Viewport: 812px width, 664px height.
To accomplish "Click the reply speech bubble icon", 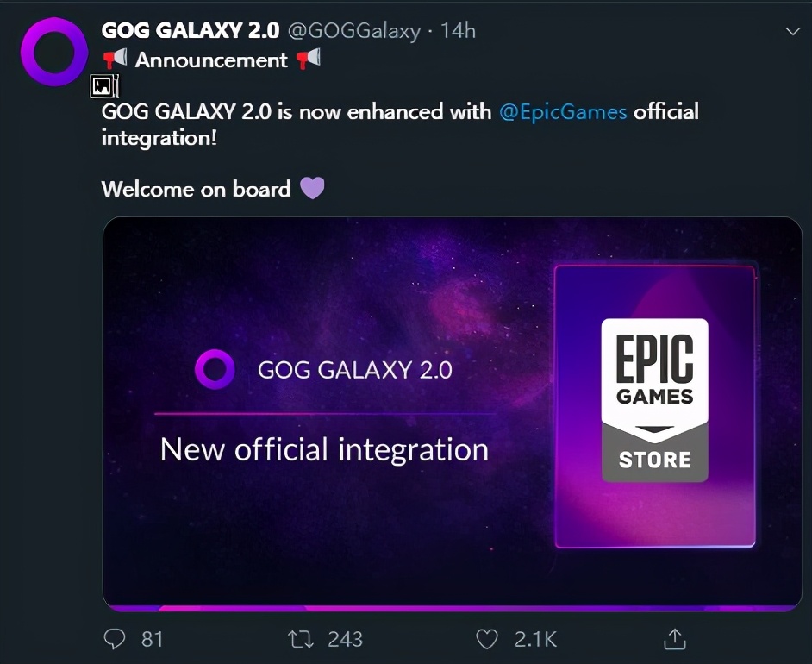I will (x=115, y=639).
